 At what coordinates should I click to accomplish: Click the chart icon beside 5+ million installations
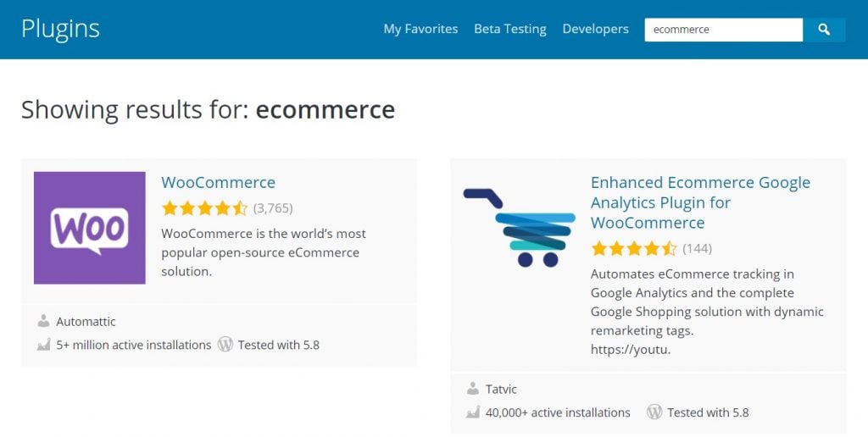[x=44, y=345]
